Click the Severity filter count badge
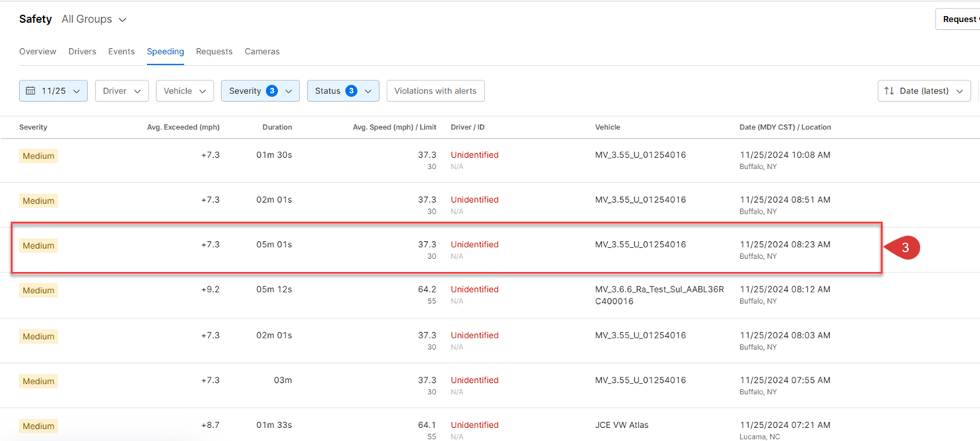980x441 pixels. coord(272,91)
